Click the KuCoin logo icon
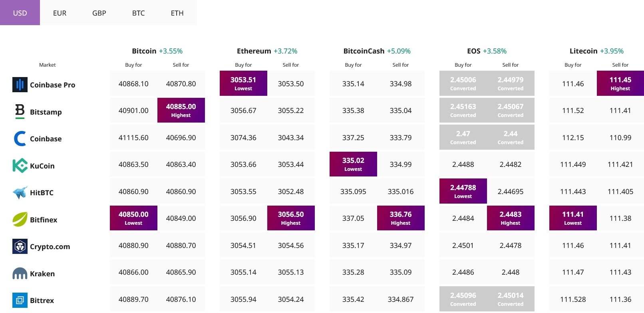Image resolution: width=644 pixels, height=313 pixels. (20, 166)
